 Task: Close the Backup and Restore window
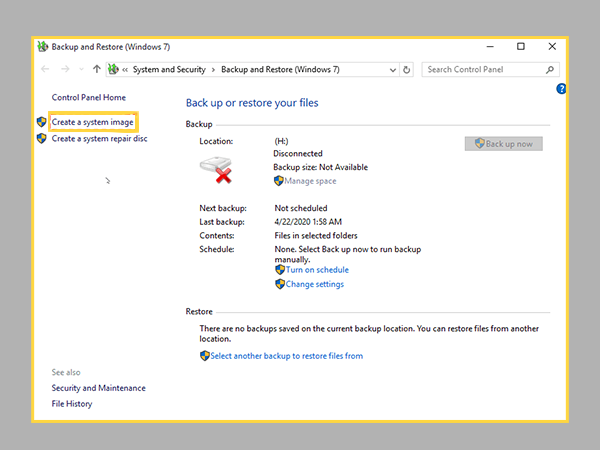pos(552,47)
